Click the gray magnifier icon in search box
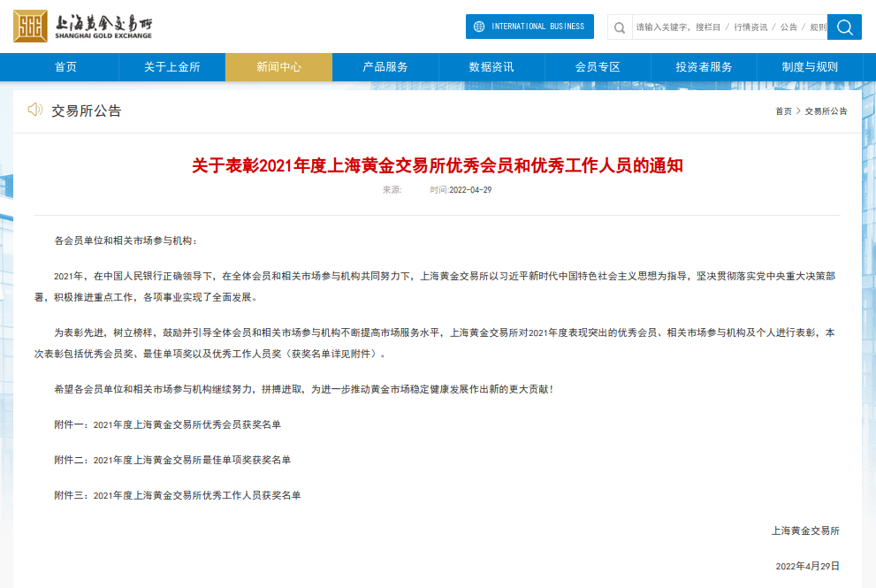Viewport: 876px width, 588px height. pos(620,27)
